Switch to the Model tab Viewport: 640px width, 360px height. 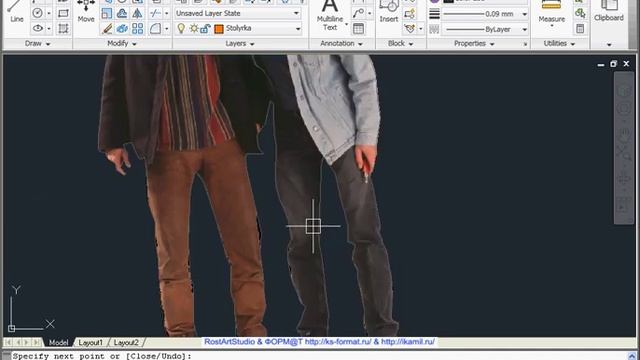pos(58,342)
